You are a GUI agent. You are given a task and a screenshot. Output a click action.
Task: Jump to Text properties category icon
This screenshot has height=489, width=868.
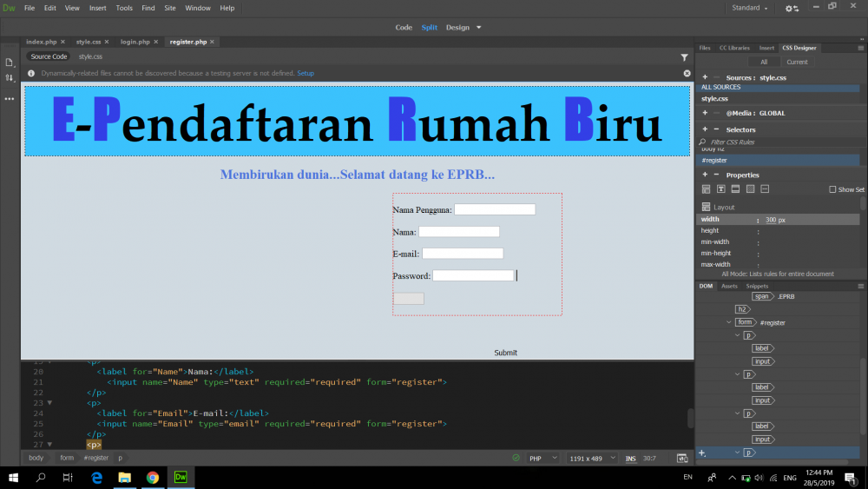pyautogui.click(x=720, y=189)
